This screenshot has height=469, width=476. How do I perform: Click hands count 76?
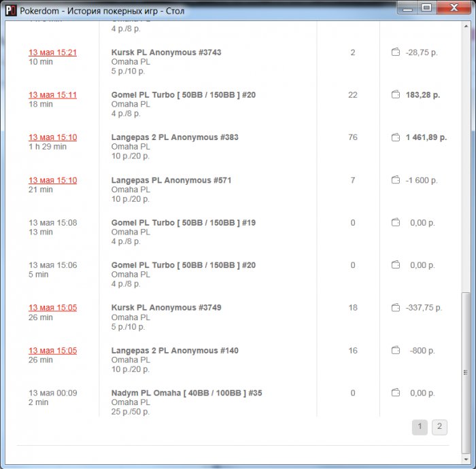pos(353,137)
